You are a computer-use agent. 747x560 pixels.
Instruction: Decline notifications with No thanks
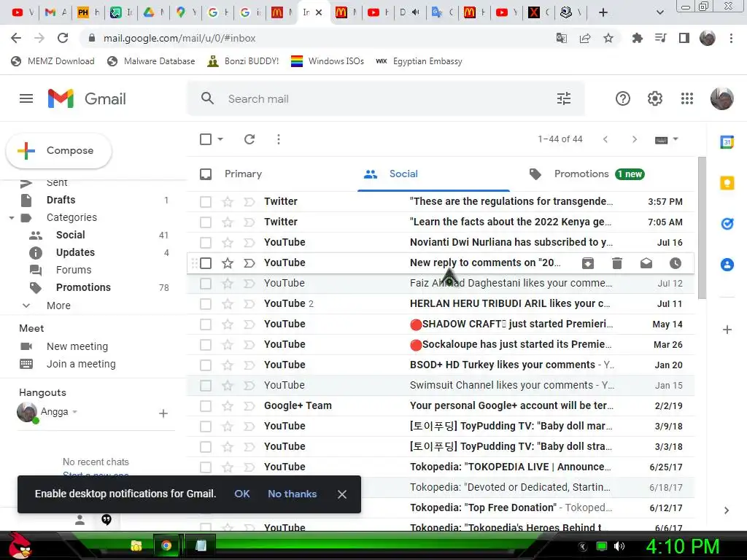click(292, 494)
